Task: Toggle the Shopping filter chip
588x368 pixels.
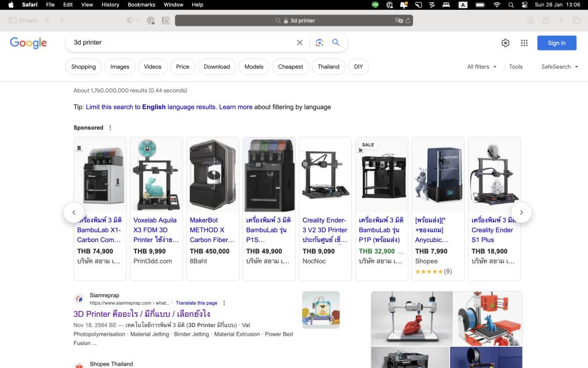Action: [83, 67]
